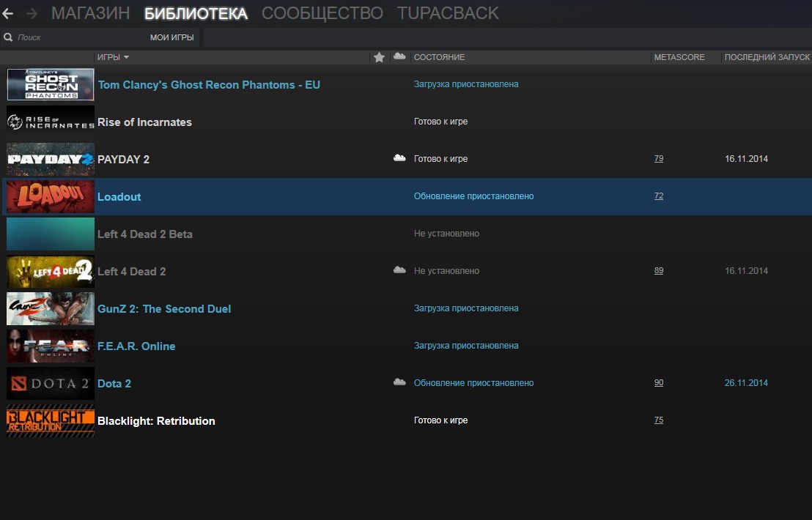Click the cloud icon on the Dota 2 row
The width and height of the screenshot is (812, 520).
pos(399,382)
